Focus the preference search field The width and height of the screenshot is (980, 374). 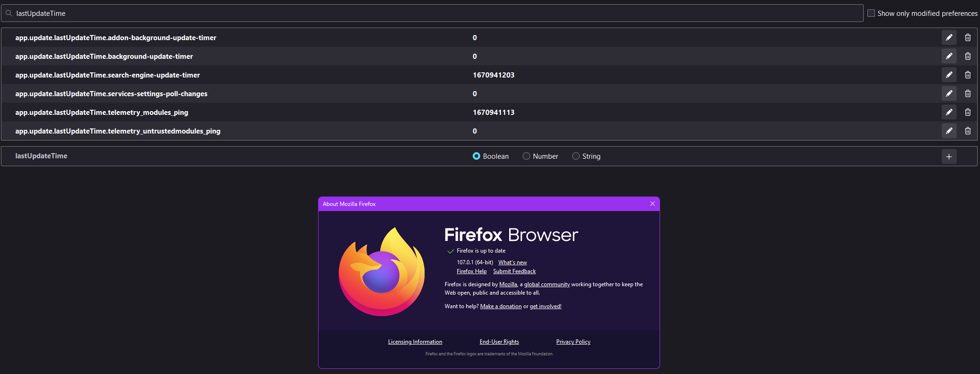pyautogui.click(x=432, y=13)
